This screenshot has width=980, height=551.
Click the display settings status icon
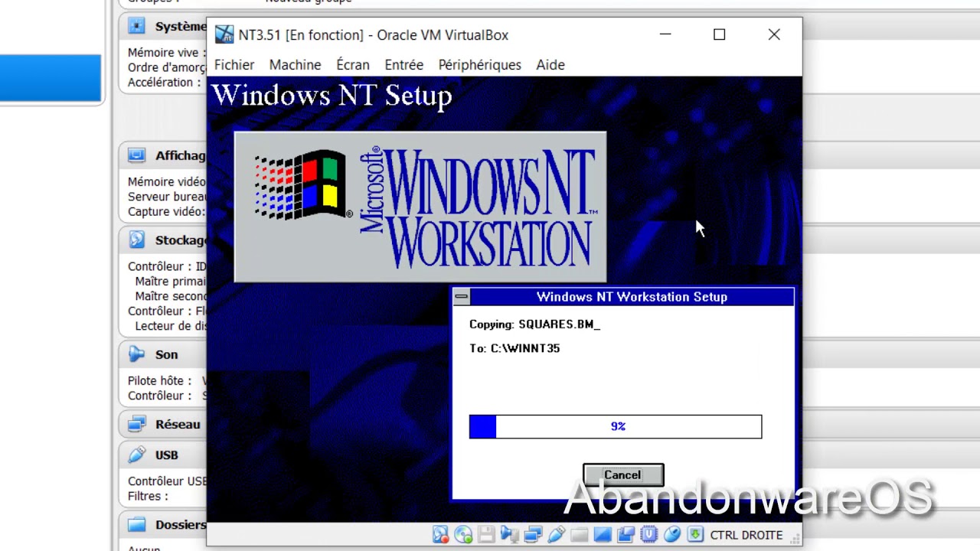pyautogui.click(x=603, y=534)
